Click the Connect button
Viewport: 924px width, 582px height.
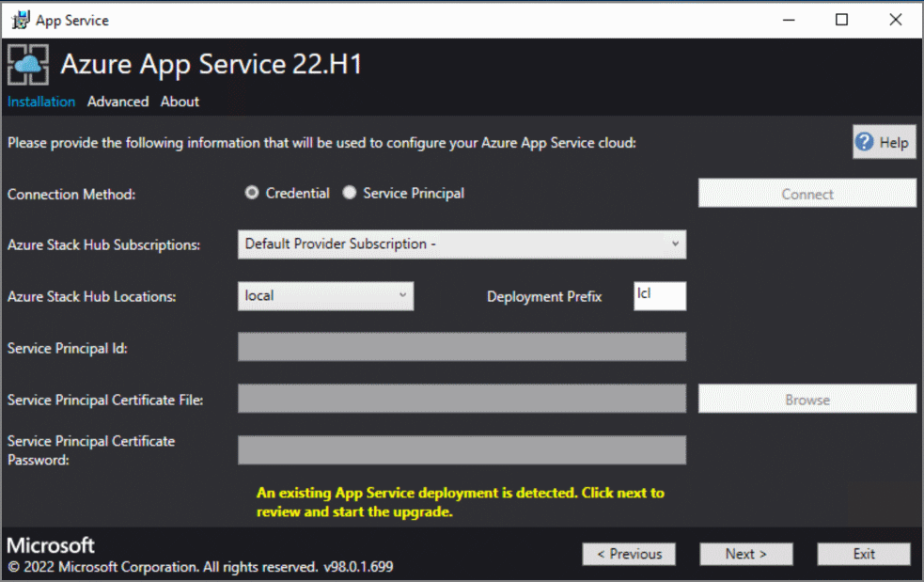[807, 194]
